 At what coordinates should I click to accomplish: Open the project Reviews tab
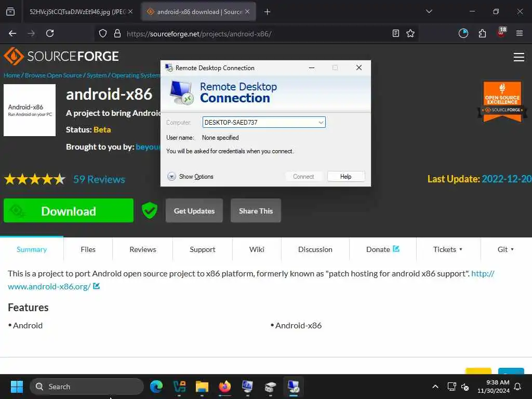143,249
